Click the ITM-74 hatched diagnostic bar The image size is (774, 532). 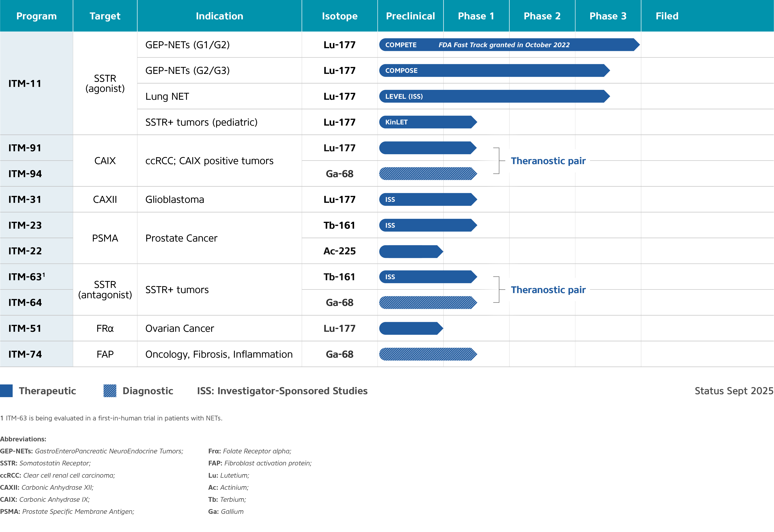[x=428, y=354]
